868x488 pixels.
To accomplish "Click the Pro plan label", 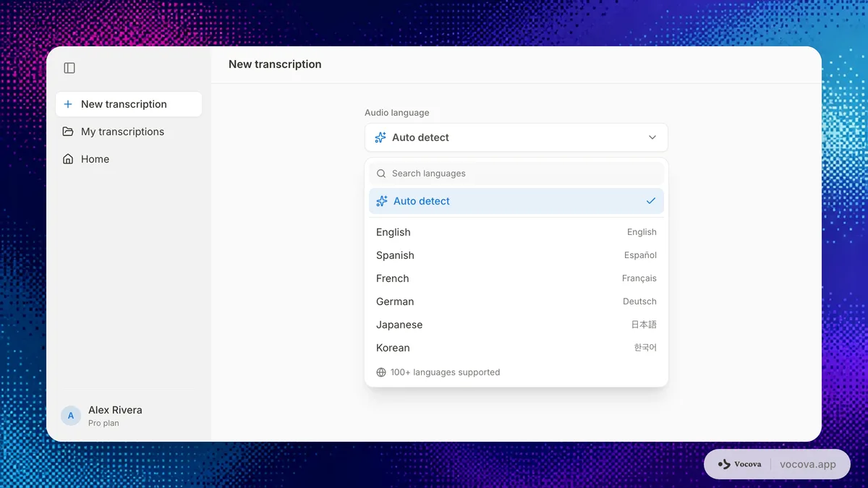I will pos(103,424).
